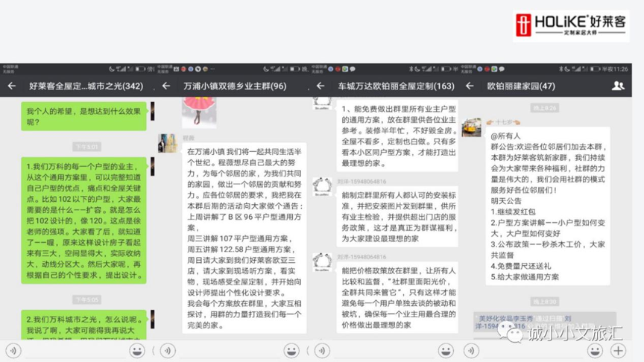Open chat title 车城万达欧铂丽全屋定制(163)
The height and width of the screenshot is (362, 644).
click(x=396, y=86)
